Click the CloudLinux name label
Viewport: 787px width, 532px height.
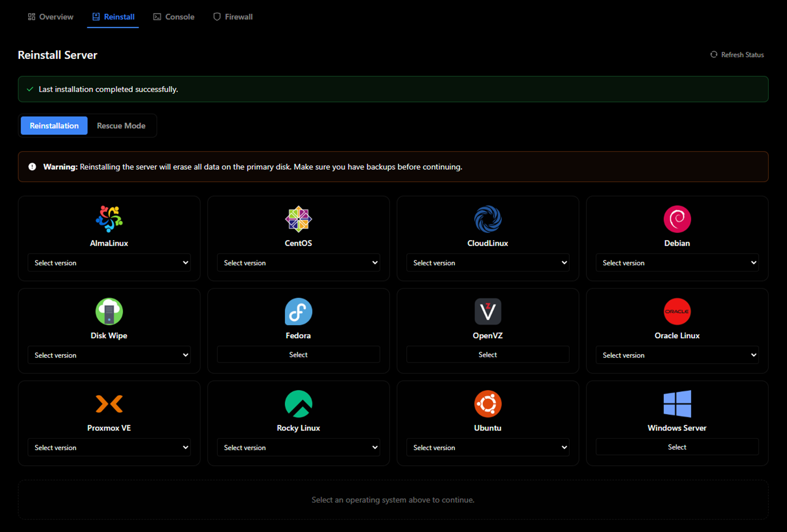tap(488, 243)
